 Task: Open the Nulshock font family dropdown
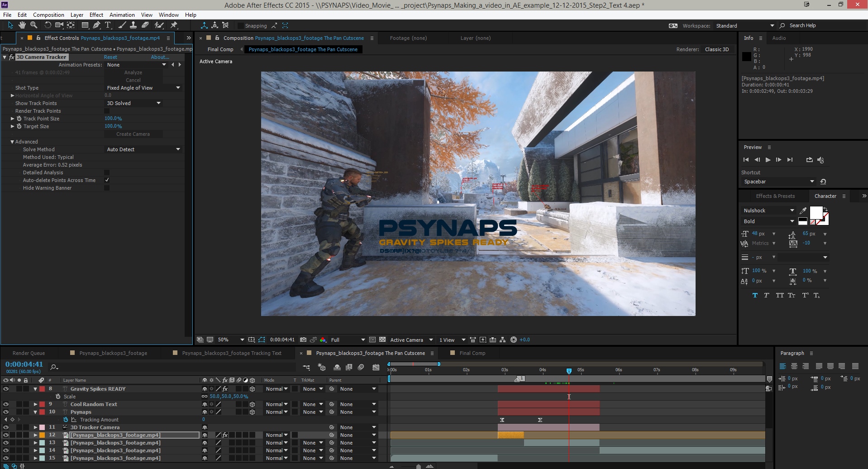pos(768,211)
